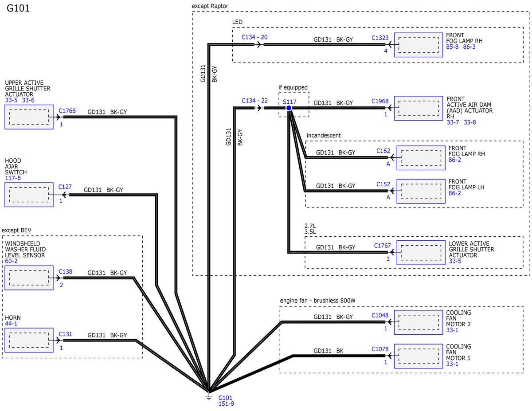This screenshot has width=532, height=411.
Task: Select the Hood Ajar Switch component box
Action: (29, 194)
